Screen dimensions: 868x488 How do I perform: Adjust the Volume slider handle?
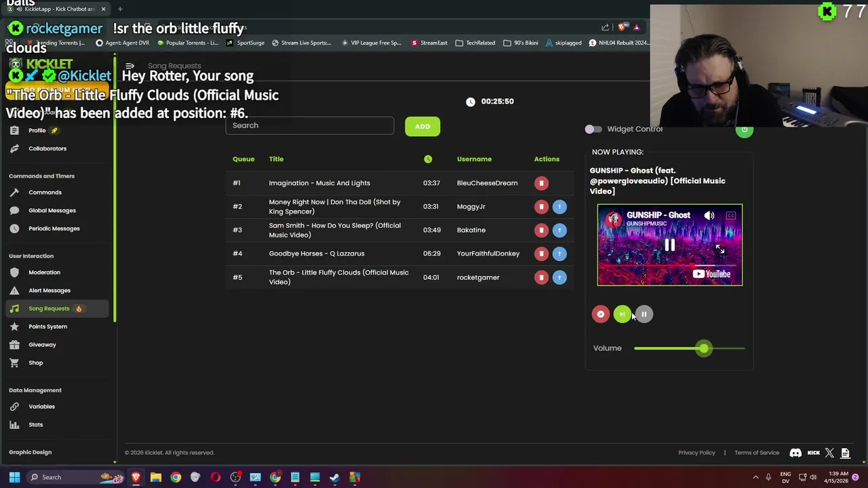(704, 348)
